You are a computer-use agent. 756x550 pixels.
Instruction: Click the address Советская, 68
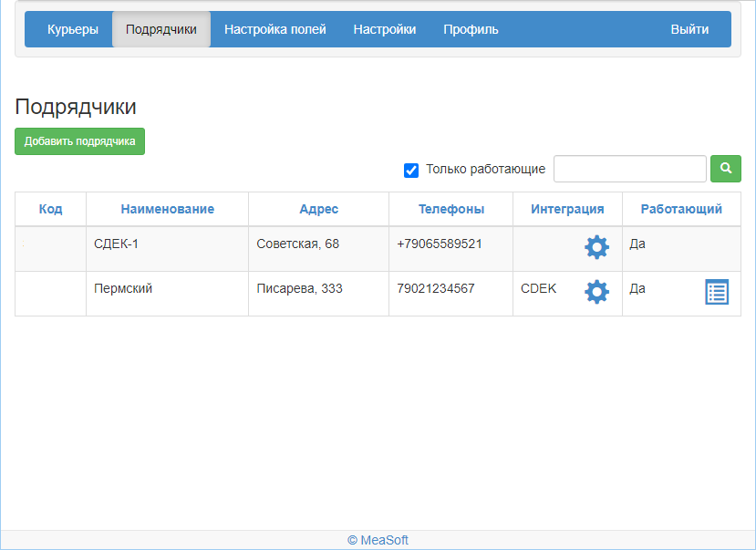[x=298, y=244]
